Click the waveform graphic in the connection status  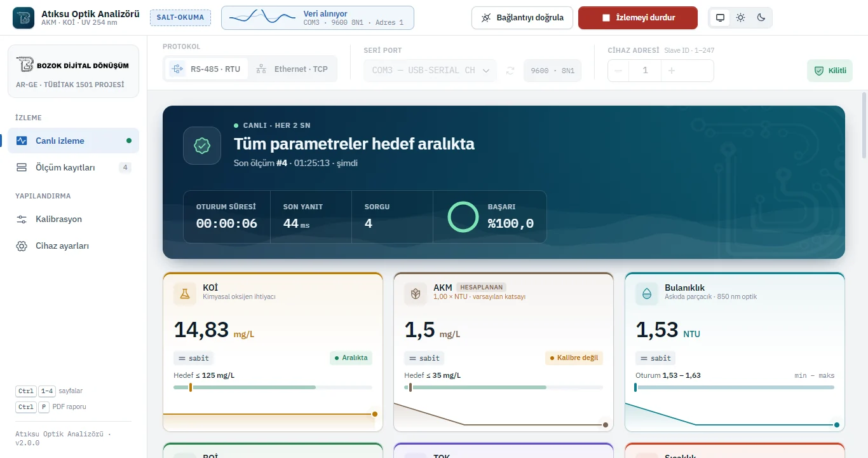tap(263, 18)
